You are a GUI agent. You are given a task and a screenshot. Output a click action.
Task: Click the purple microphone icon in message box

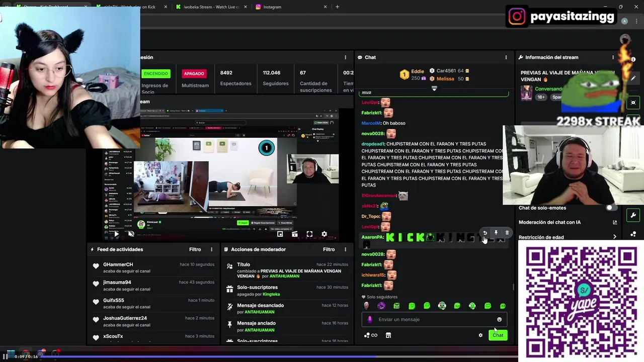[370, 319]
